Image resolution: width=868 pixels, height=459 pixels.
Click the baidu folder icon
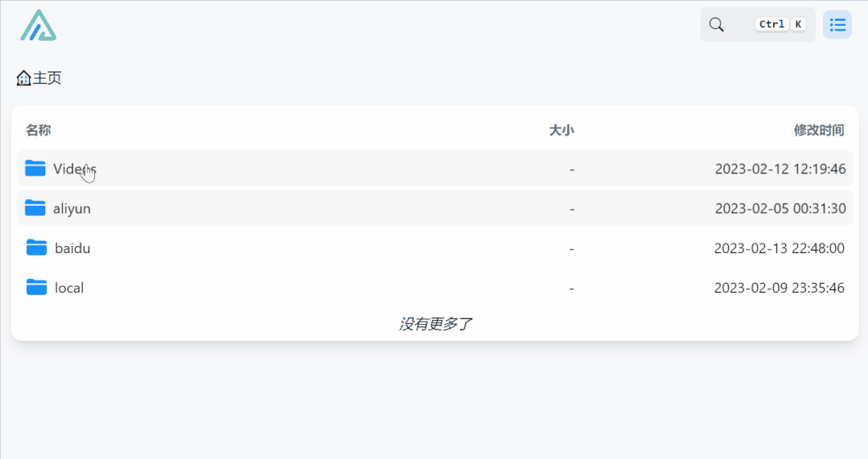coord(36,248)
